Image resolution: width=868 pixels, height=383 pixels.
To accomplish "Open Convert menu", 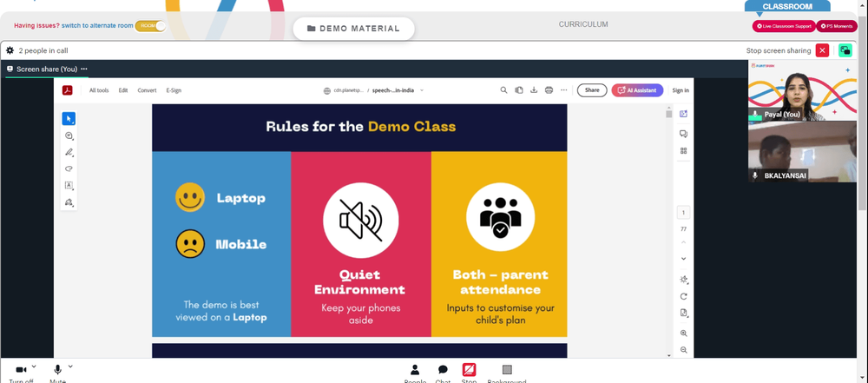I will pyautogui.click(x=148, y=90).
